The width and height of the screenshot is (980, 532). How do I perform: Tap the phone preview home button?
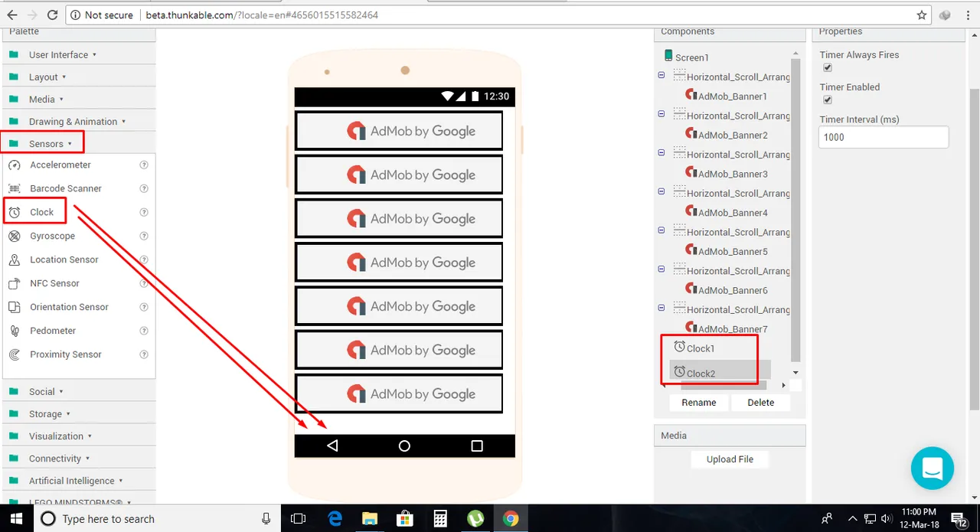[x=404, y=446]
